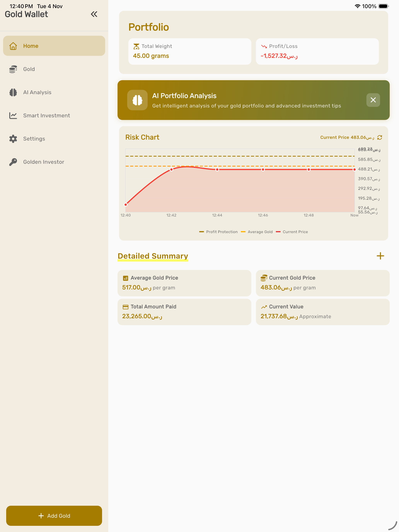Select Smart Investment chart icon
This screenshot has height=532, width=399.
coord(13,116)
